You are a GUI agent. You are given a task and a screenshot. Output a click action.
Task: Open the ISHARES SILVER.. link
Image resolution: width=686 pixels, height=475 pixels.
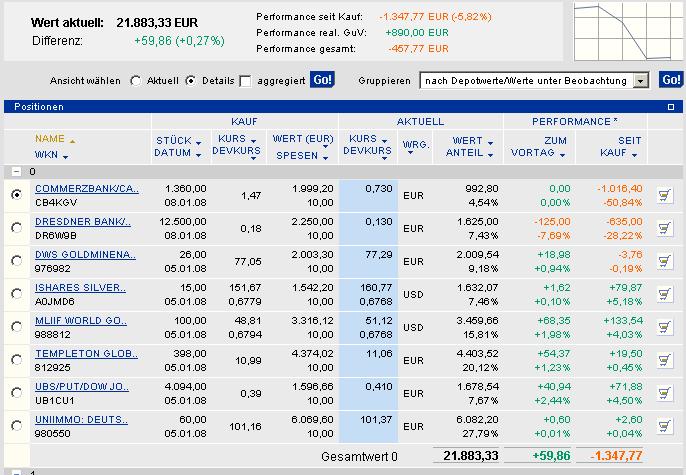click(80, 288)
